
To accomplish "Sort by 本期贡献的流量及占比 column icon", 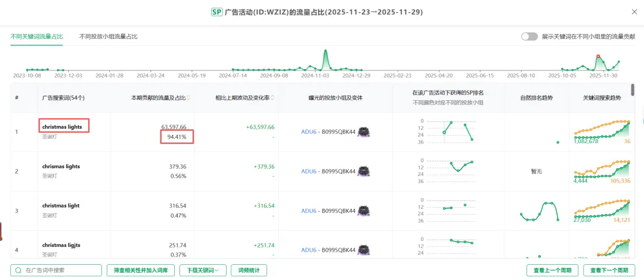I will pyautogui.click(x=188, y=98).
